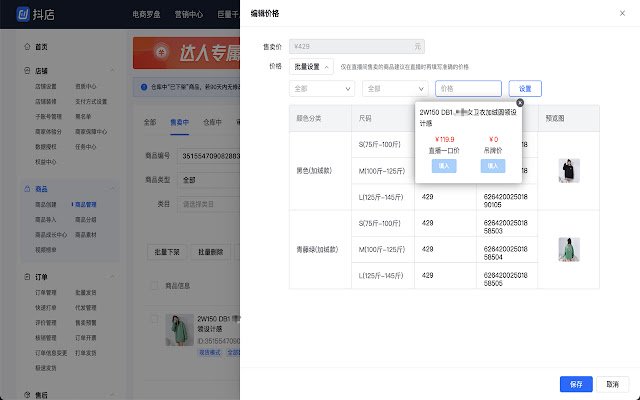
Task: Open the 商品类型 全部 dropdown
Action: coord(209,180)
